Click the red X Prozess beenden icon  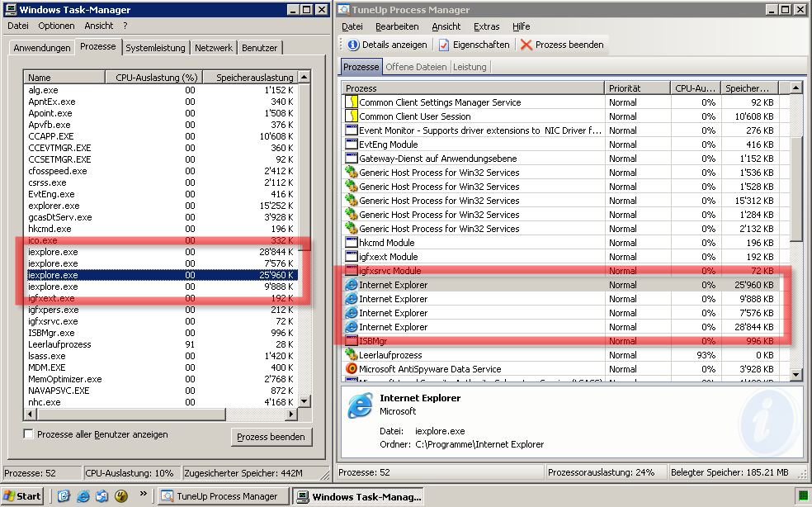click(x=526, y=45)
